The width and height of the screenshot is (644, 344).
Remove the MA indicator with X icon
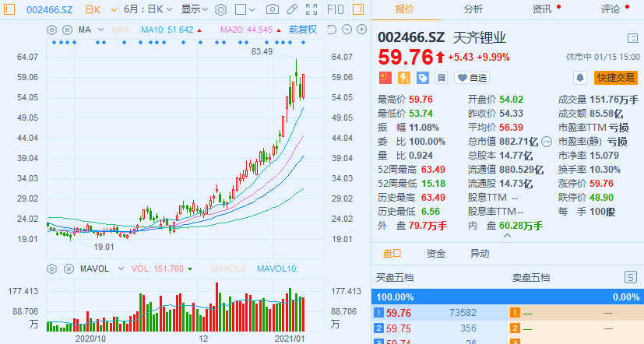(67, 30)
